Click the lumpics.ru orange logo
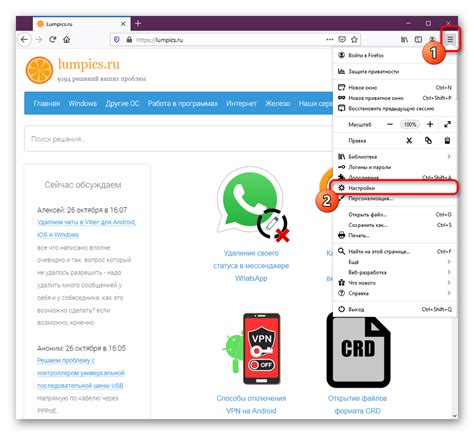 (x=39, y=70)
